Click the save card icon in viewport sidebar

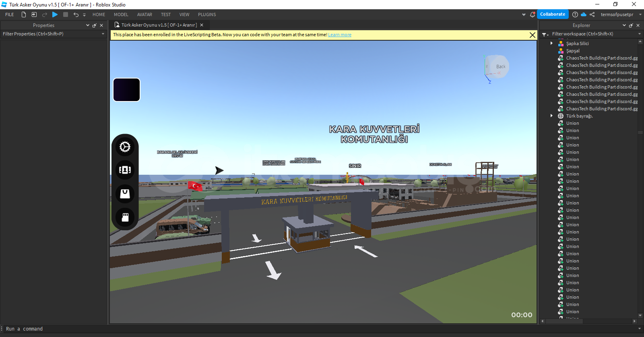tap(125, 217)
